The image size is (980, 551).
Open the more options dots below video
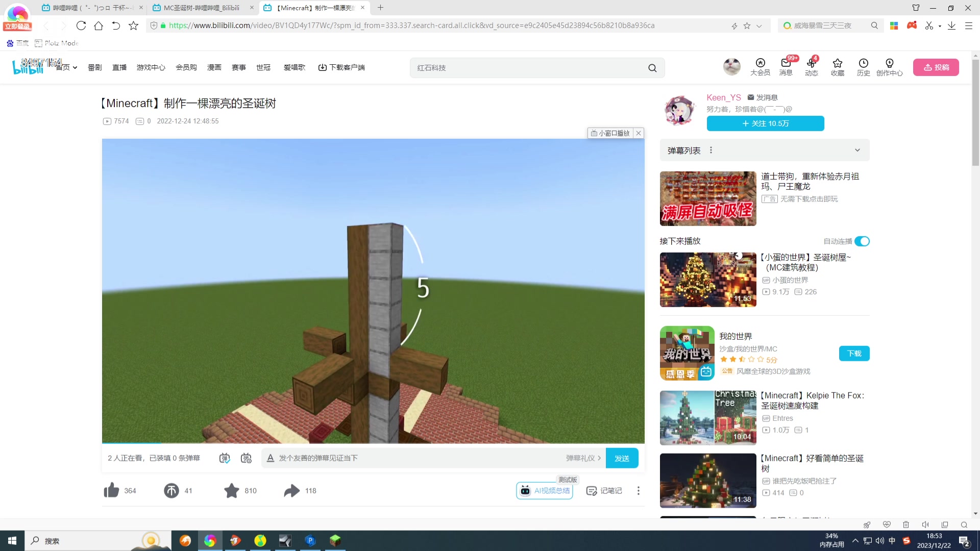pos(638,490)
